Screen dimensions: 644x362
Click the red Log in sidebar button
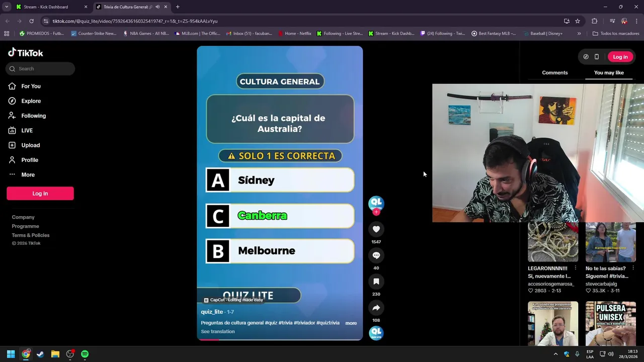click(40, 194)
